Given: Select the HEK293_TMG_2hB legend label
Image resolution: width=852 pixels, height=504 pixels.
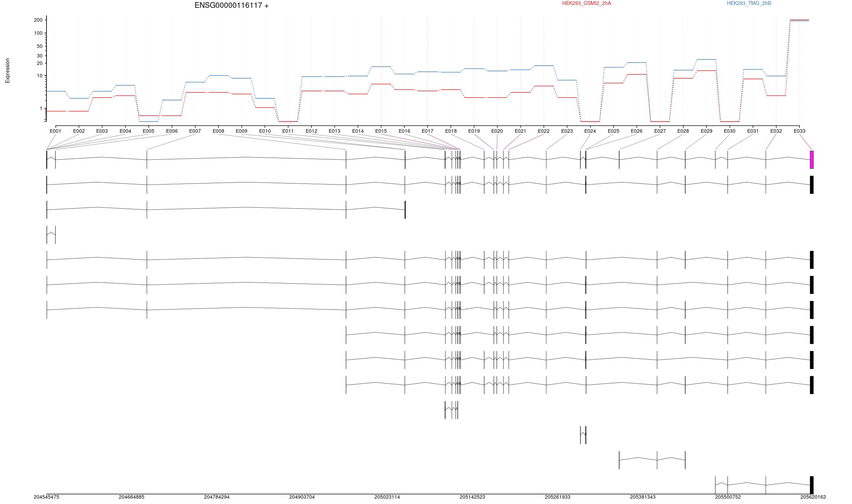Looking at the screenshot, I should [749, 3].
